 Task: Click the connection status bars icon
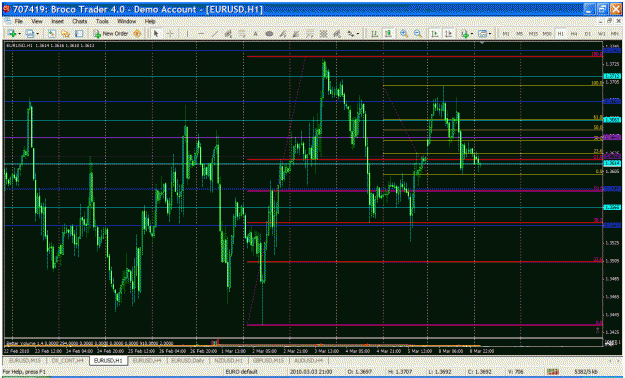coord(553,372)
